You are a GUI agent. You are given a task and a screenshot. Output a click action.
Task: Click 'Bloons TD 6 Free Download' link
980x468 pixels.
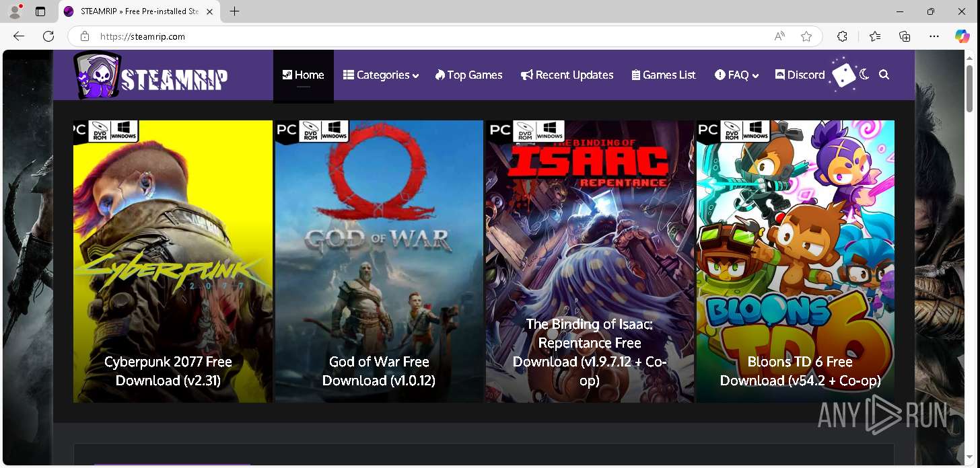tap(800, 371)
